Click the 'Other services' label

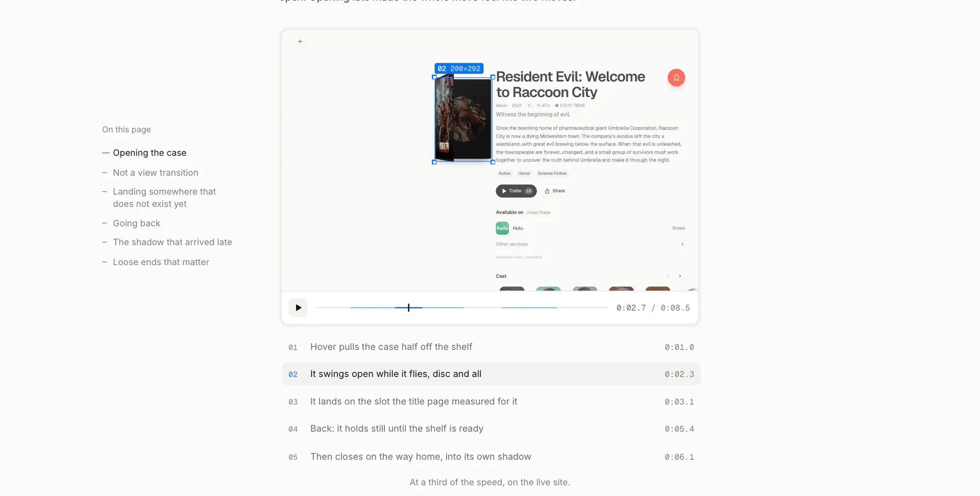tap(512, 245)
